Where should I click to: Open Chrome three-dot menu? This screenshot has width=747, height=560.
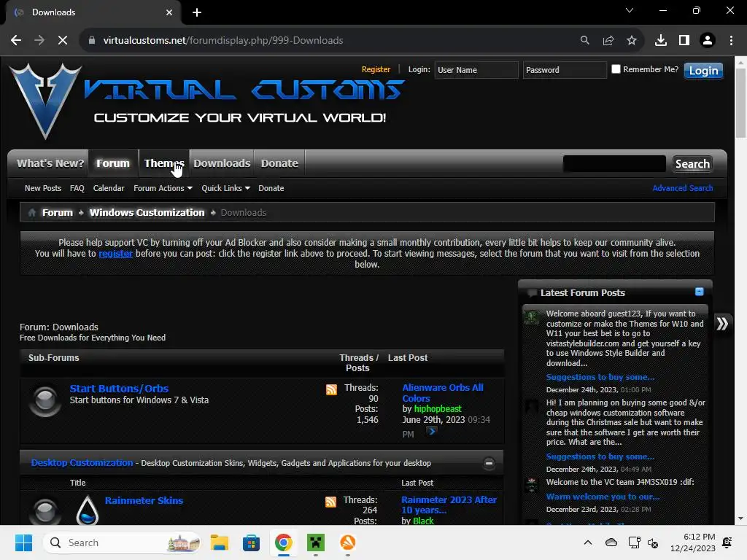[731, 41]
